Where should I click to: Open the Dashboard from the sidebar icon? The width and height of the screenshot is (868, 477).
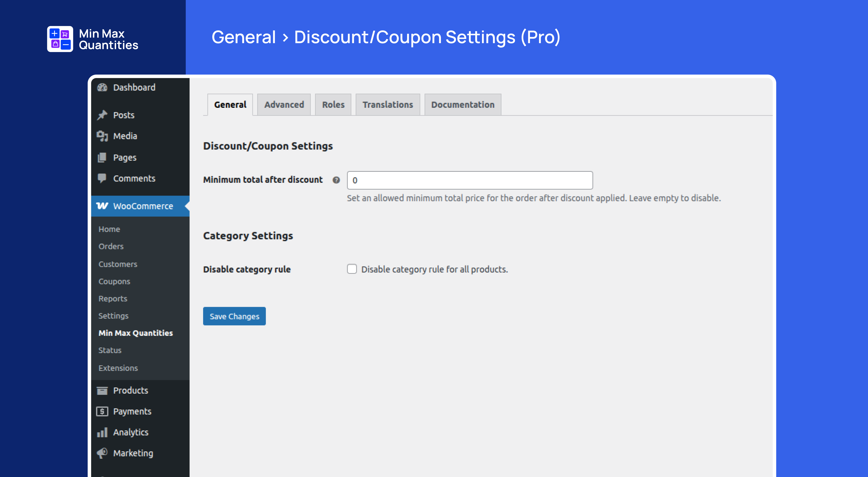coord(102,88)
